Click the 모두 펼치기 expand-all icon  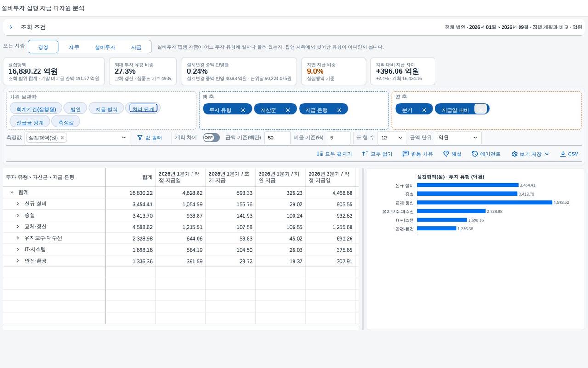point(320,154)
